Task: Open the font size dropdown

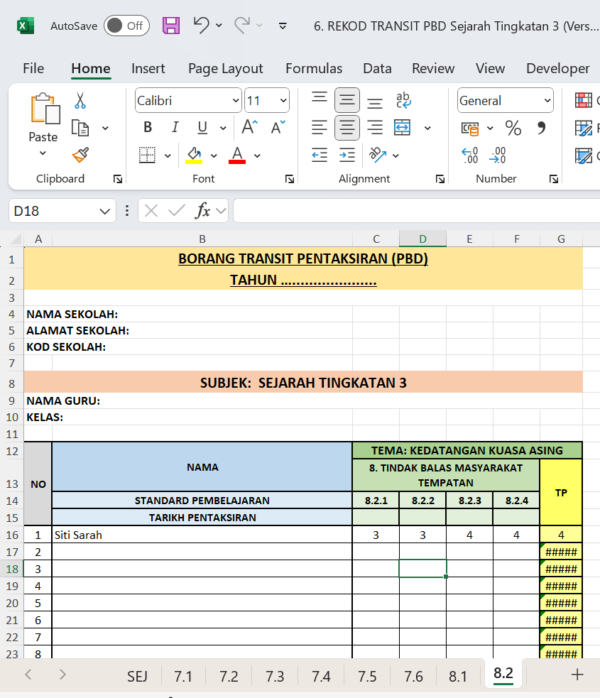Action: tap(282, 101)
